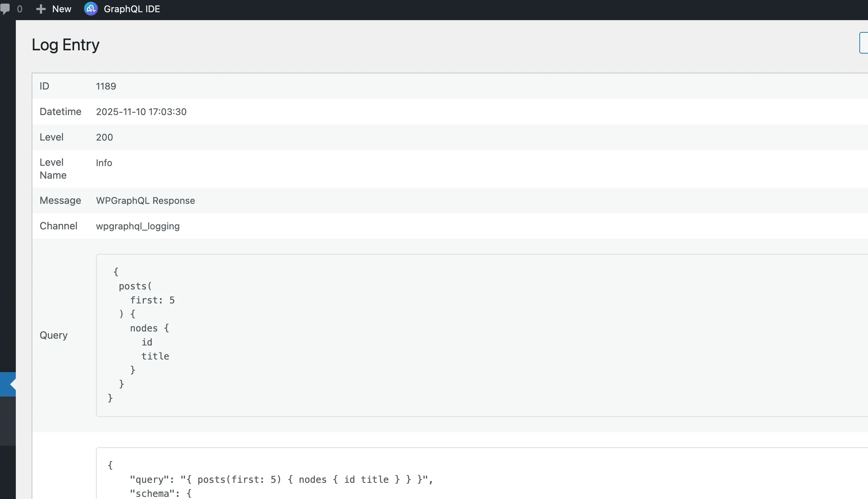The image size is (868, 499).
Task: Click the outlined button at top right
Action: [864, 43]
